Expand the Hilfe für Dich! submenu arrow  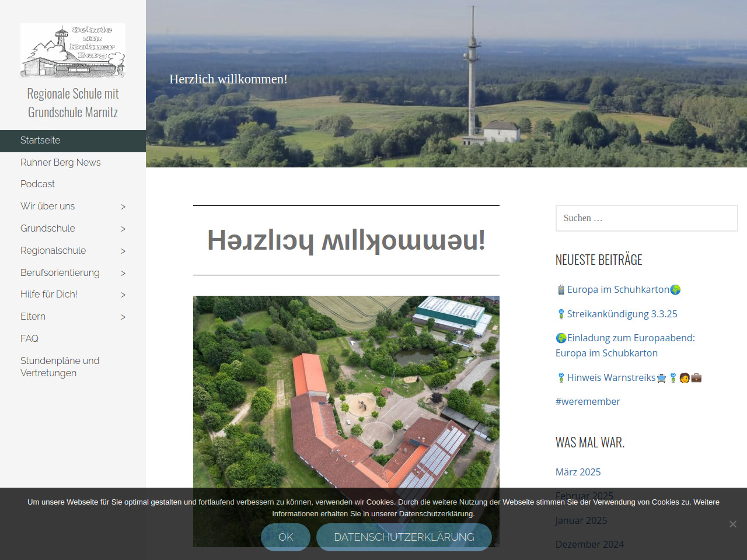pos(123,295)
